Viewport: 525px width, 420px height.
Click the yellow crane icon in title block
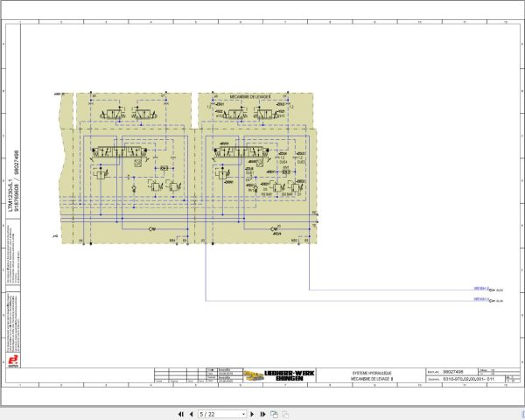pyautogui.click(x=254, y=375)
